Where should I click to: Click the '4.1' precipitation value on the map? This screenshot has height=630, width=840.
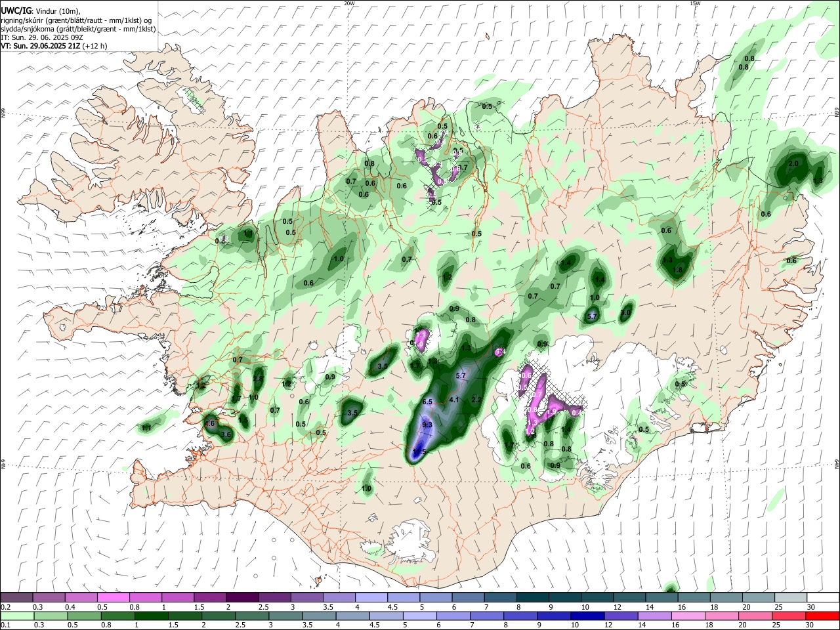point(454,400)
